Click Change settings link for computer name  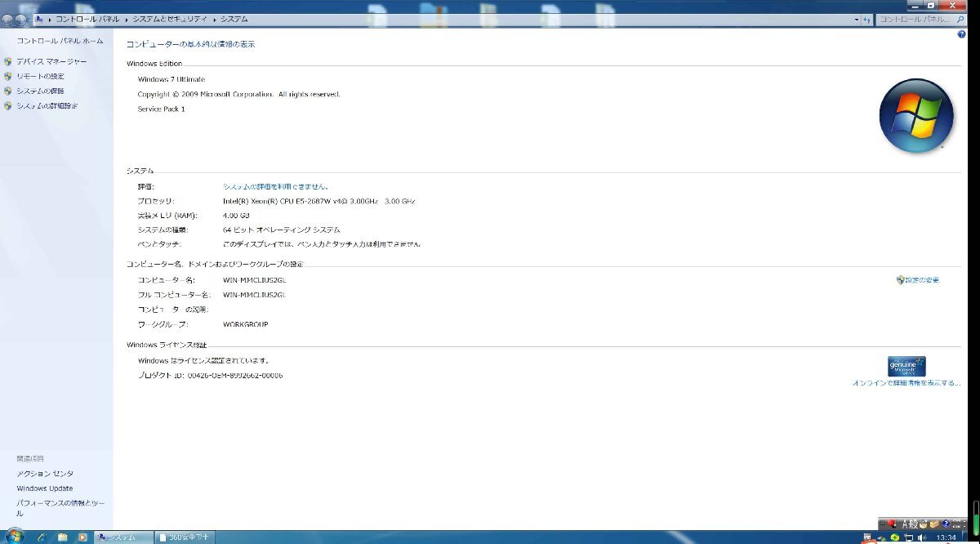tap(922, 280)
